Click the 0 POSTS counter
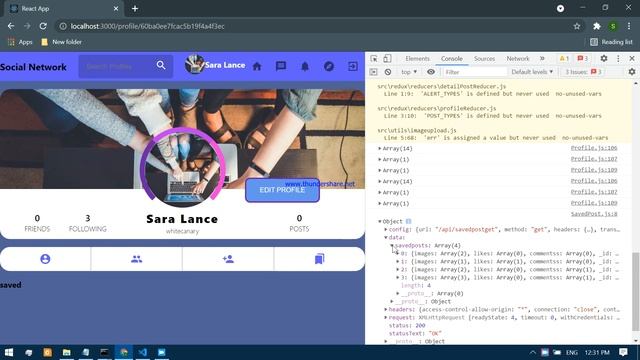 (x=299, y=223)
